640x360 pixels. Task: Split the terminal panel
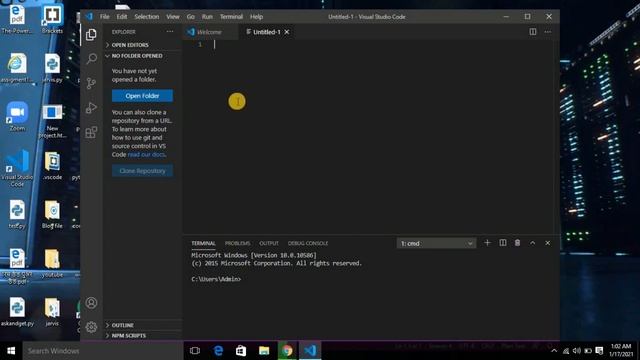tap(502, 243)
